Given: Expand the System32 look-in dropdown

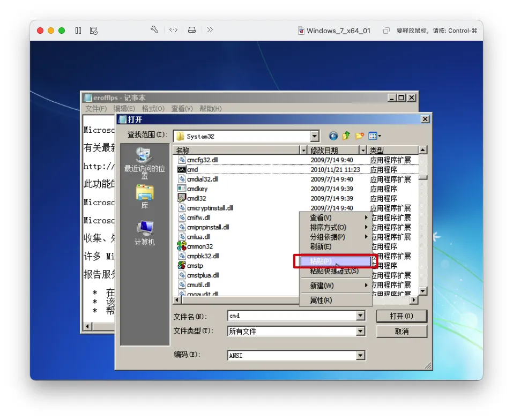Looking at the screenshot, I should 315,136.
